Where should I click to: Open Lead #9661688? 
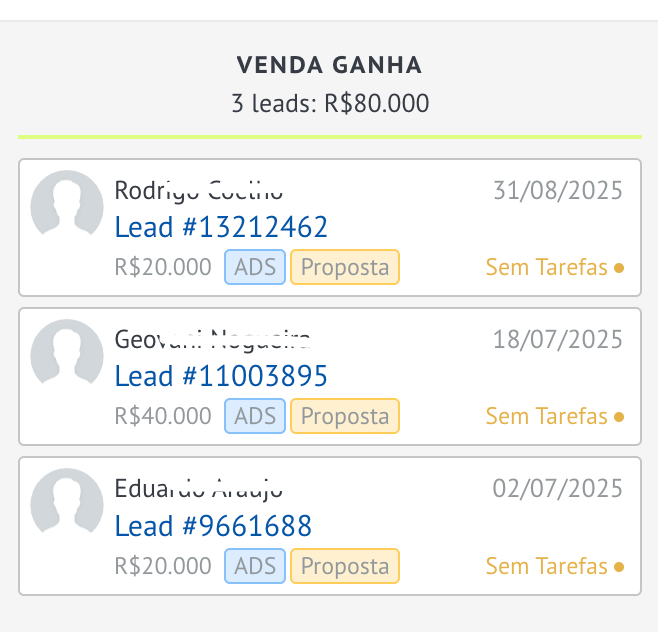point(213,525)
